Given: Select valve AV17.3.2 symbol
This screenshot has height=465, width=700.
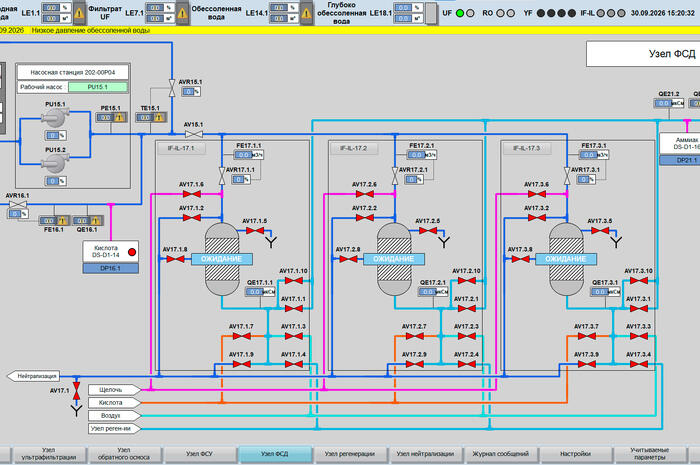Looking at the screenshot, I should (x=537, y=218).
